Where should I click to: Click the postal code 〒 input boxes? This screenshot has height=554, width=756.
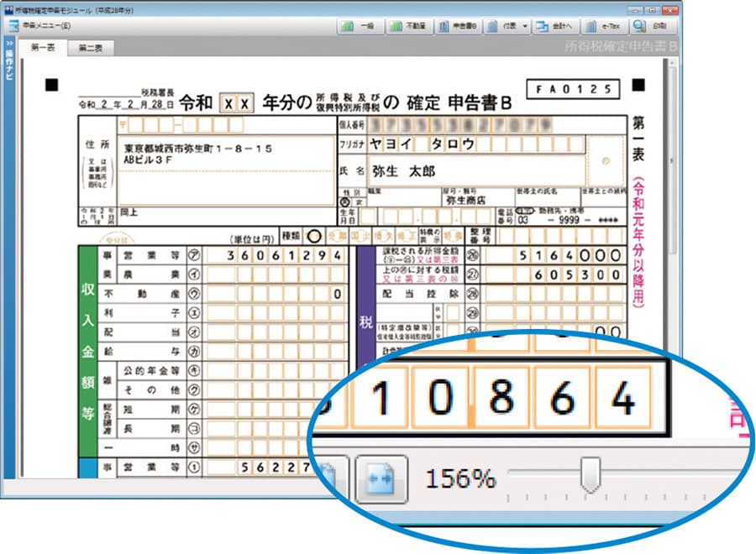(182, 125)
